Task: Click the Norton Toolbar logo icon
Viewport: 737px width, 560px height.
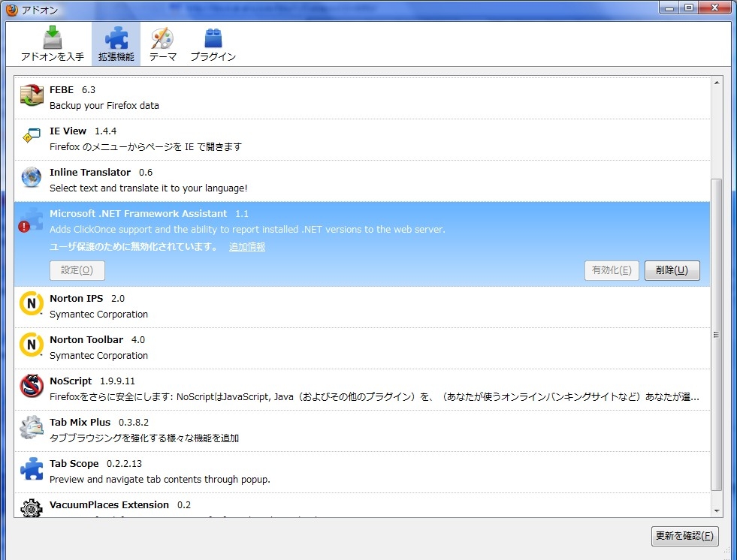Action: [32, 345]
